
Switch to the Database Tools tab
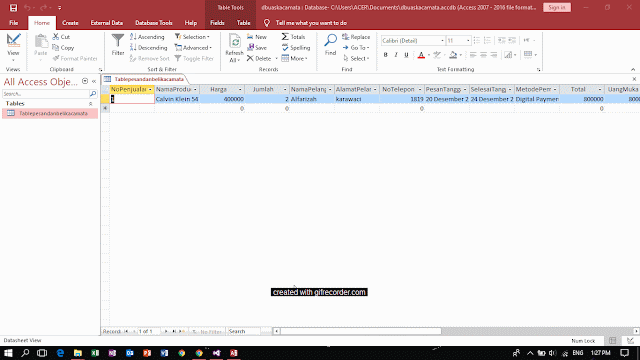click(153, 23)
